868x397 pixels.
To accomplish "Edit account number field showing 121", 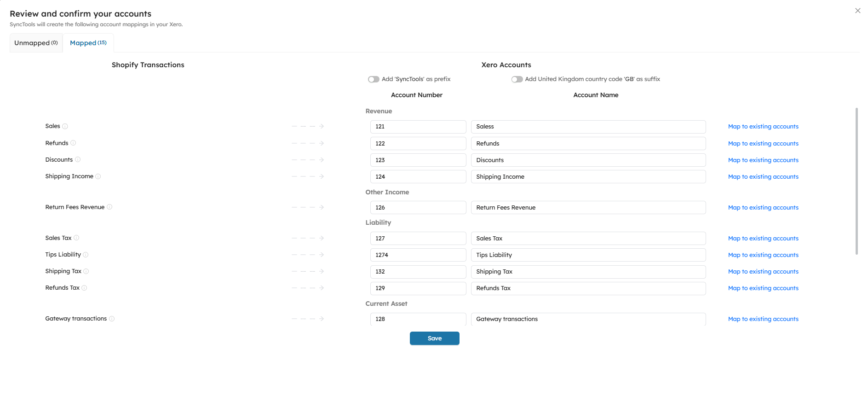I will [418, 127].
